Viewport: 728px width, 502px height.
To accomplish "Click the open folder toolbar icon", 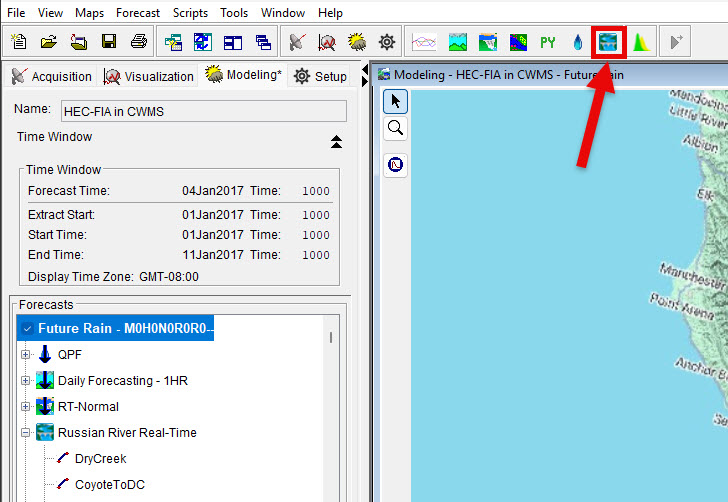I will tap(48, 42).
